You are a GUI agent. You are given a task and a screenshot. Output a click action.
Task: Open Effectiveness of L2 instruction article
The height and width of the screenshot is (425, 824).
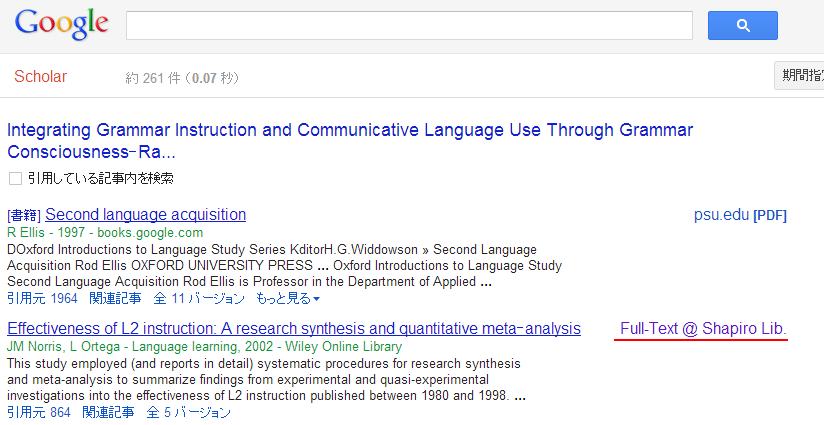293,328
